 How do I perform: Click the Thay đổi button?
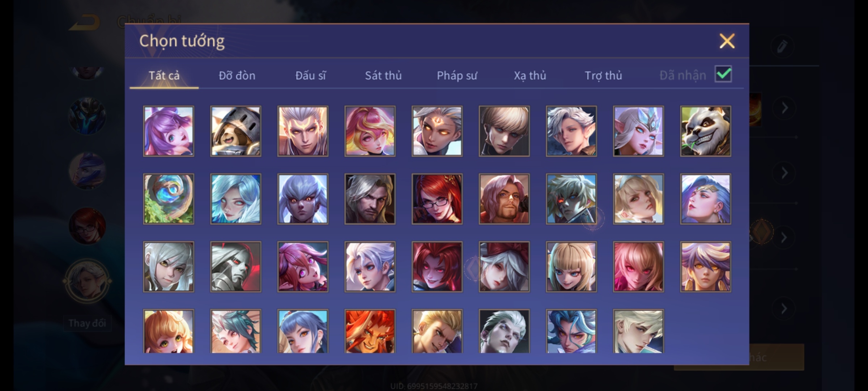[x=87, y=323]
